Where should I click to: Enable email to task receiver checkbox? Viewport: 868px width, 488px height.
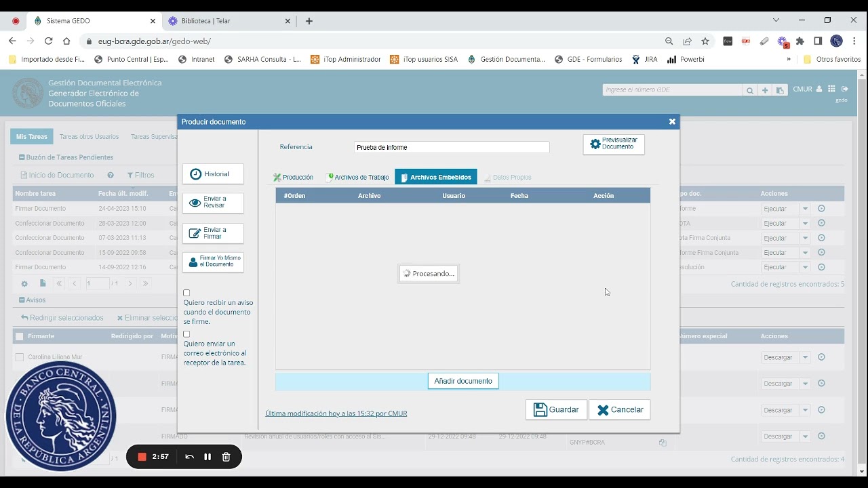point(186,334)
